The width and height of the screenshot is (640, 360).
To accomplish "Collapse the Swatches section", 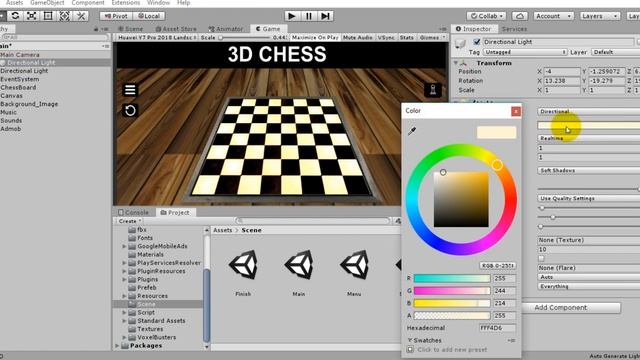I will pos(410,340).
